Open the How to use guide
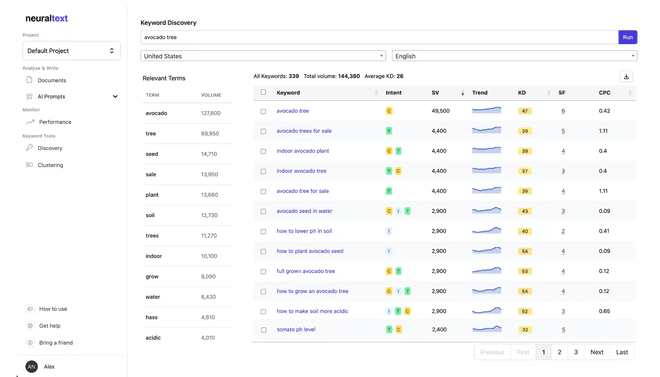The image size is (660, 377). (53, 309)
